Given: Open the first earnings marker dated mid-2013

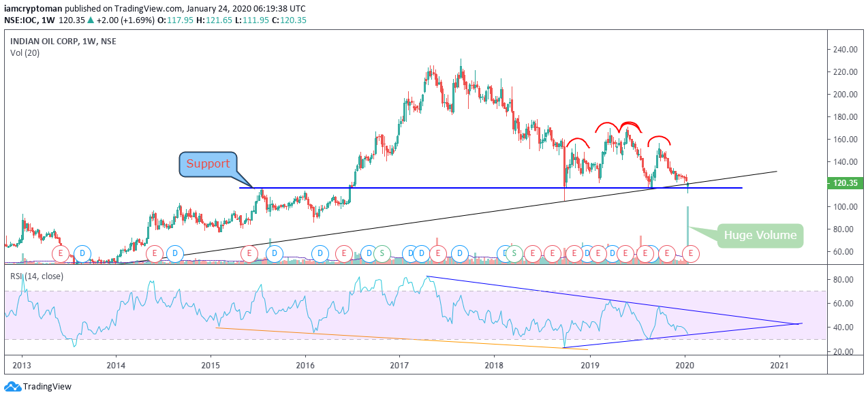Looking at the screenshot, I should point(61,254).
